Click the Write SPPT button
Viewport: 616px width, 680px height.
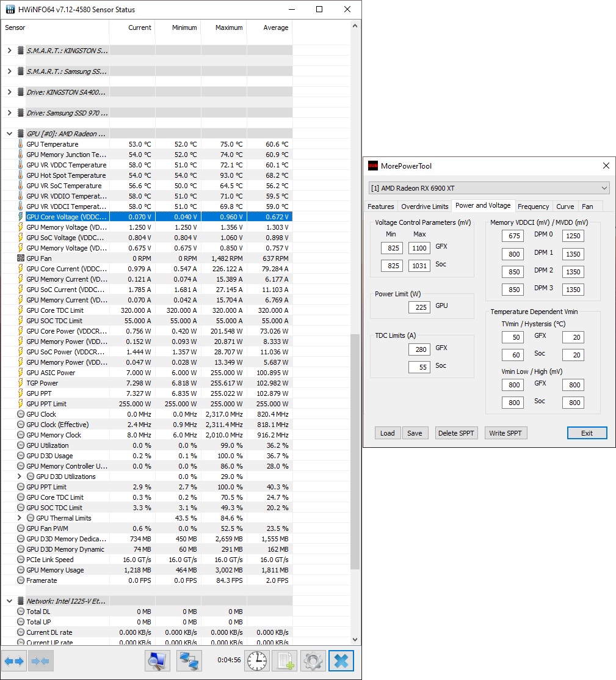click(505, 433)
